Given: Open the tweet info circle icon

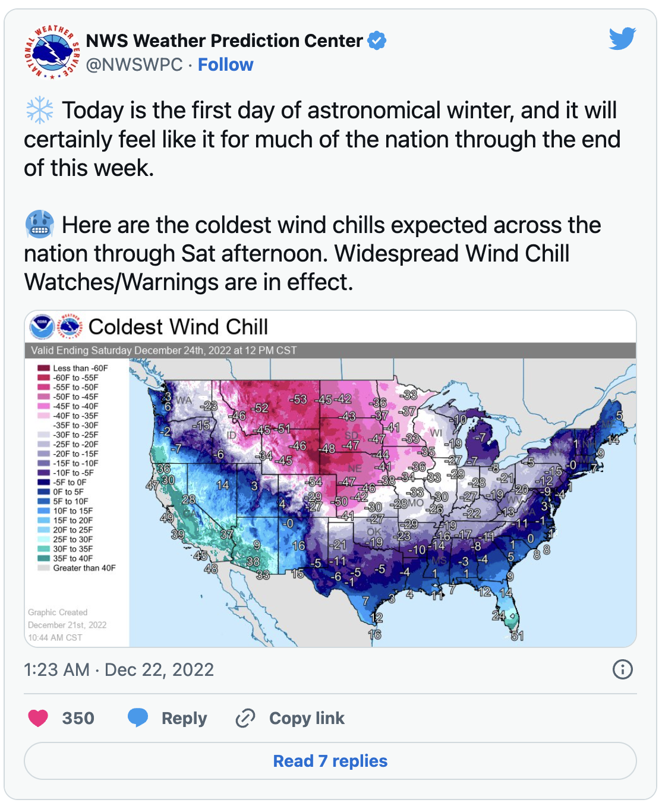Looking at the screenshot, I should pyautogui.click(x=622, y=669).
